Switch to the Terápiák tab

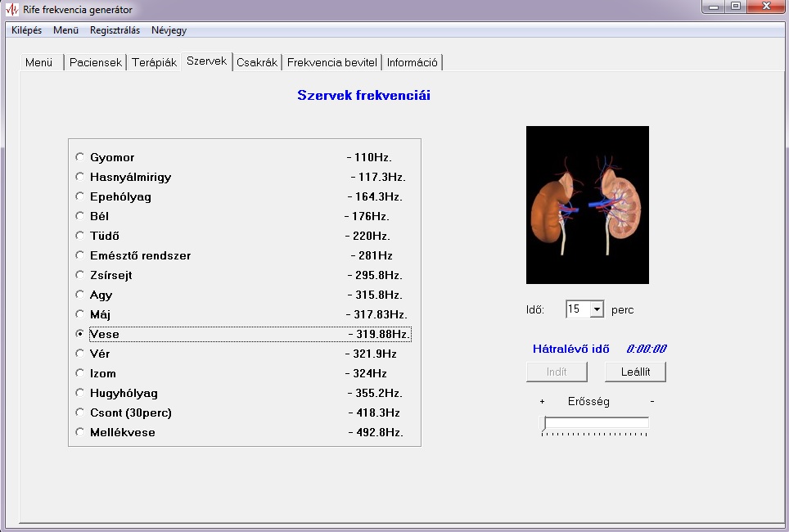[154, 62]
